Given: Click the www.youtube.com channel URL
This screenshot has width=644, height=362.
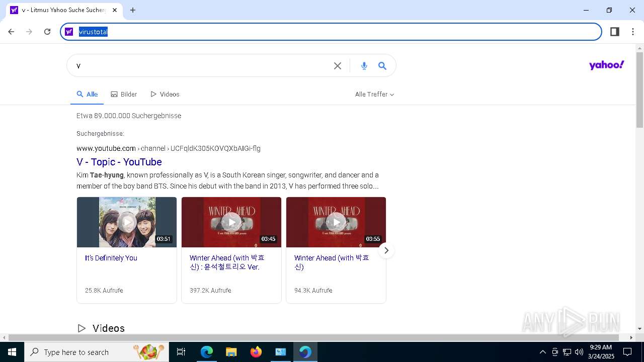Looking at the screenshot, I should (169, 148).
